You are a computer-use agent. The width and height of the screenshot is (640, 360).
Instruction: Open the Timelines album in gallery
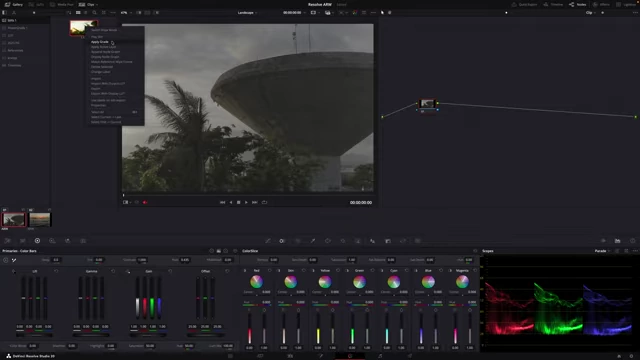(x=25, y=65)
